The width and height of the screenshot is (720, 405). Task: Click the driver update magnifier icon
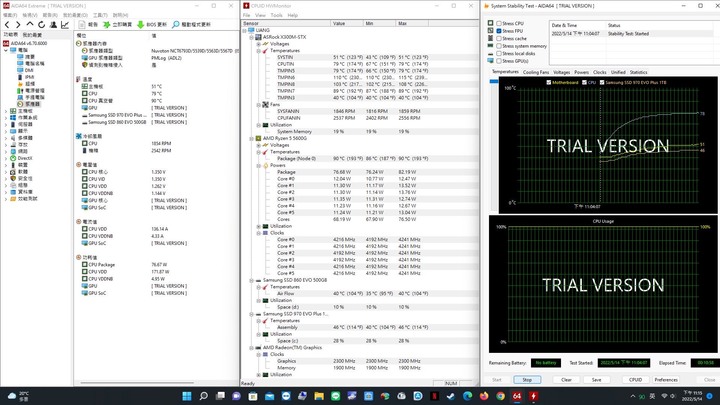[x=175, y=24]
